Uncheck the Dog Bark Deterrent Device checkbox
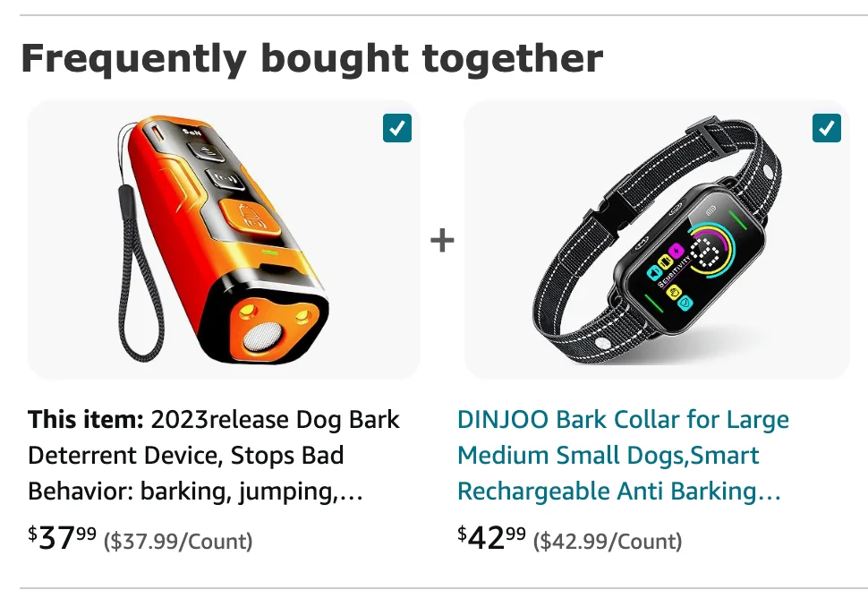 tap(396, 128)
